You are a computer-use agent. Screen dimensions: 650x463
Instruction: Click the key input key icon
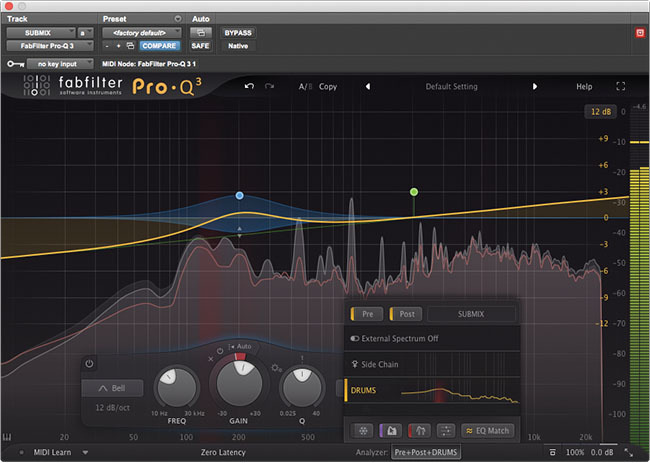coord(16,64)
